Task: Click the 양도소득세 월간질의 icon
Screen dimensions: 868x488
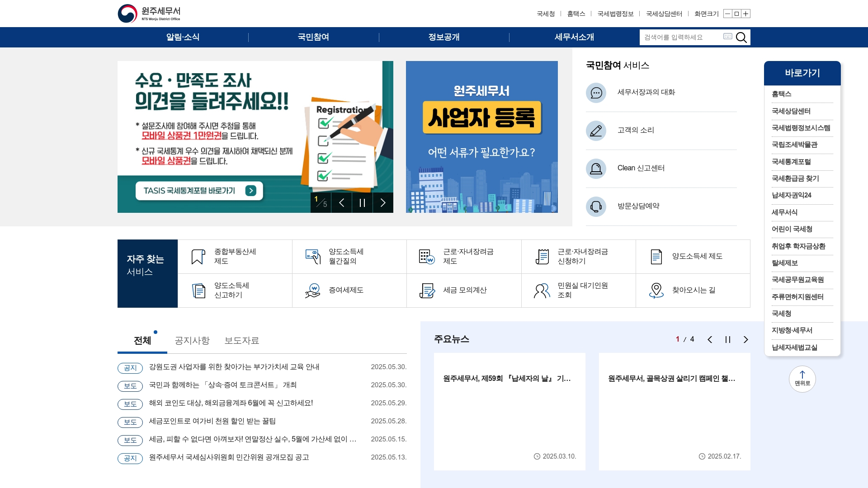Action: tap(313, 257)
